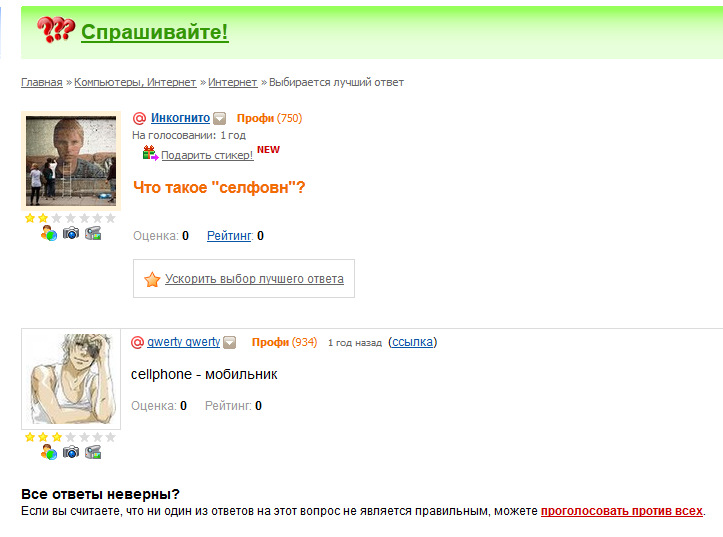Click the @ mail icon beside Инкогнито
The width and height of the screenshot is (723, 537).
coord(139,118)
